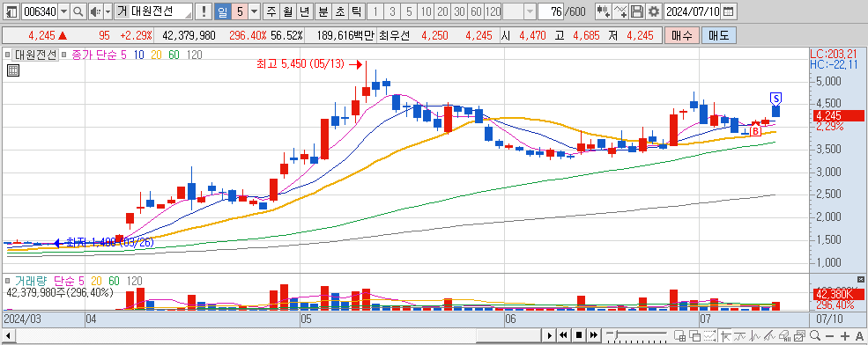This screenshot has width=868, height=345.
Task: Click the 매도 sell button
Action: click(x=718, y=36)
